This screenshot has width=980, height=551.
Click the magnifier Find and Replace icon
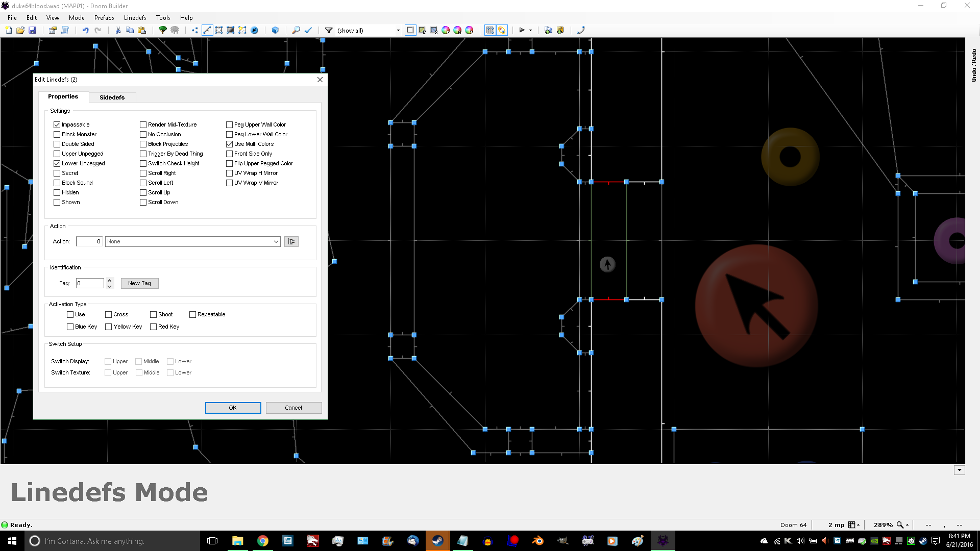tap(296, 31)
